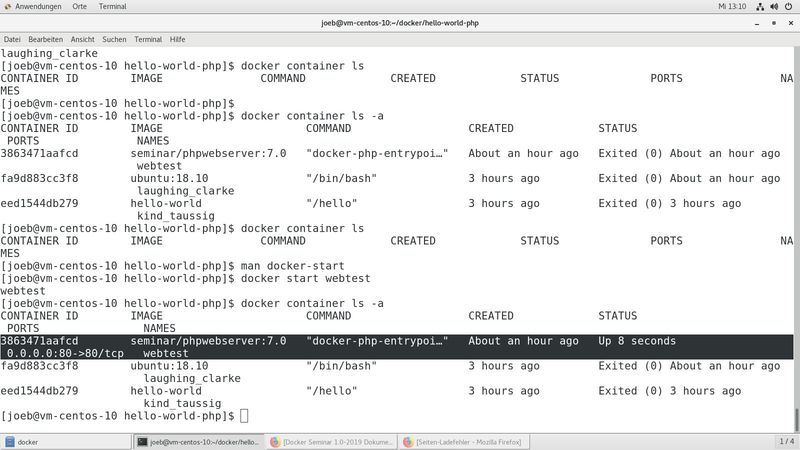Click the workspace switcher 1 / 4
Screen dimensions: 800x450
(787, 441)
